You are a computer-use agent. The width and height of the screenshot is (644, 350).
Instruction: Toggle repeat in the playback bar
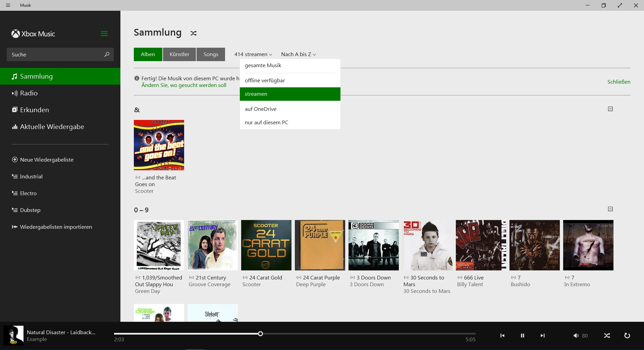627,336
